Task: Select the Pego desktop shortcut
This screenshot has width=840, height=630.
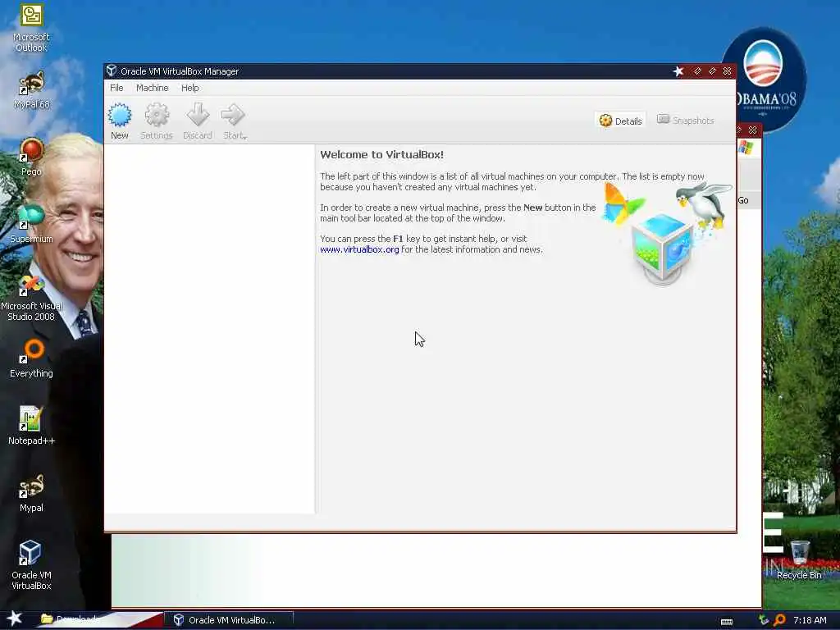Action: (32, 157)
